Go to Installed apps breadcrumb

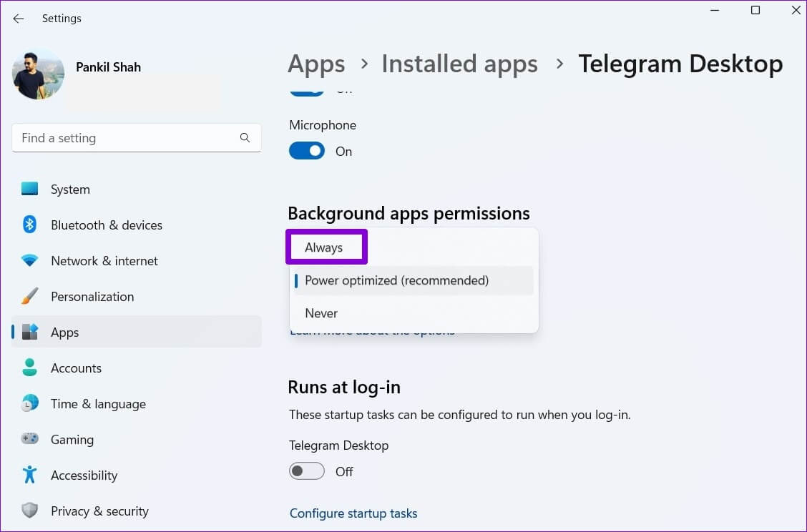pyautogui.click(x=459, y=64)
